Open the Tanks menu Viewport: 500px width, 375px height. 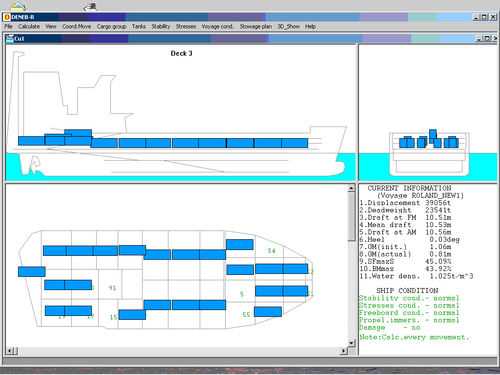139,26
